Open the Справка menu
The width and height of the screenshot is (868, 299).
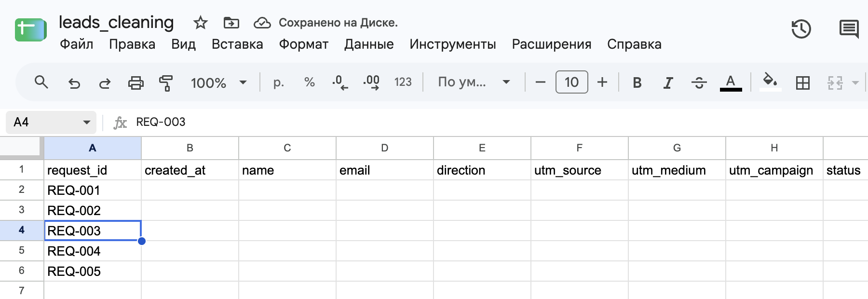point(634,44)
